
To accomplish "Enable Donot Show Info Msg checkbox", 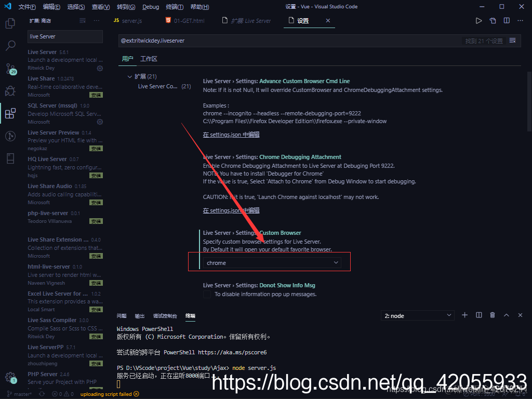I will pyautogui.click(x=207, y=294).
